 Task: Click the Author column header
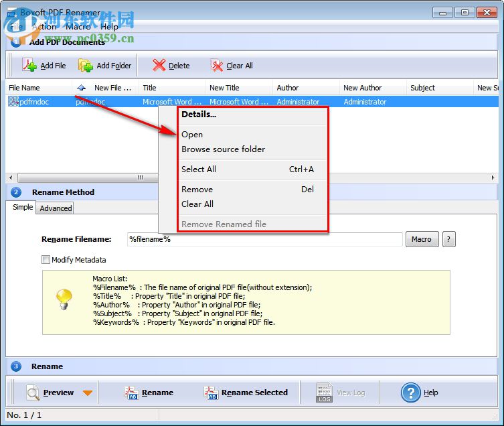click(307, 88)
